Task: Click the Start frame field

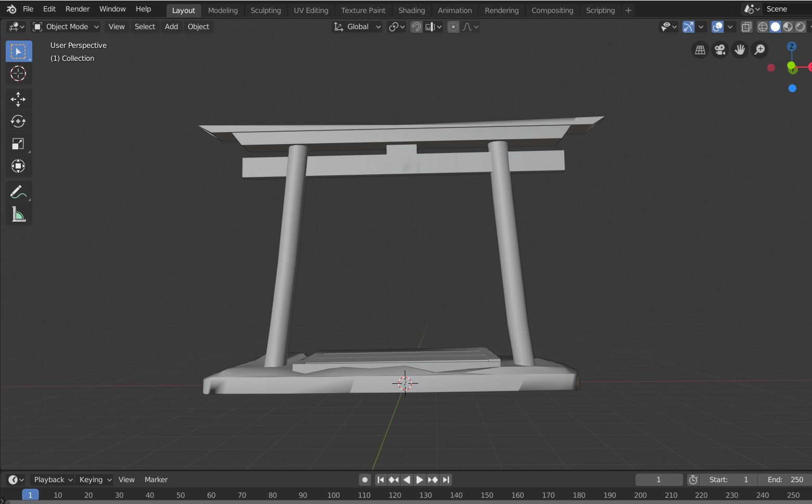Action: point(728,480)
